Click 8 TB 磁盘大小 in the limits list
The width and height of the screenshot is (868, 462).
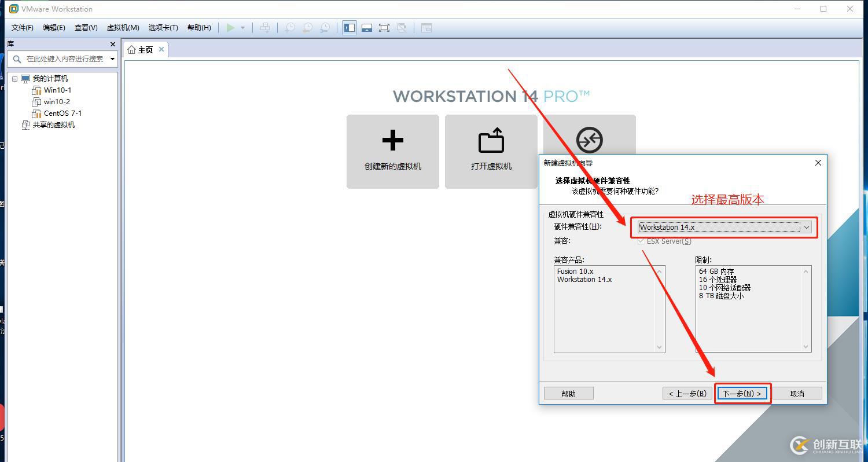click(x=721, y=295)
